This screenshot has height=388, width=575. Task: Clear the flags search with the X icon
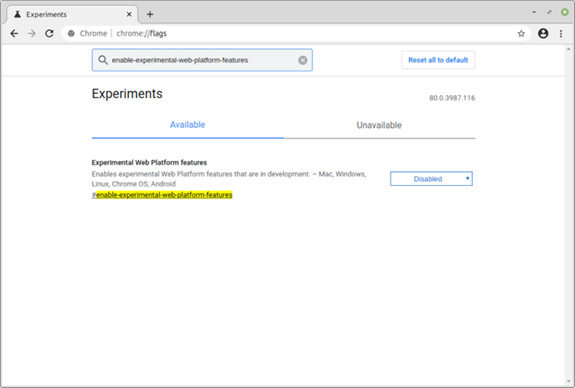(x=303, y=60)
